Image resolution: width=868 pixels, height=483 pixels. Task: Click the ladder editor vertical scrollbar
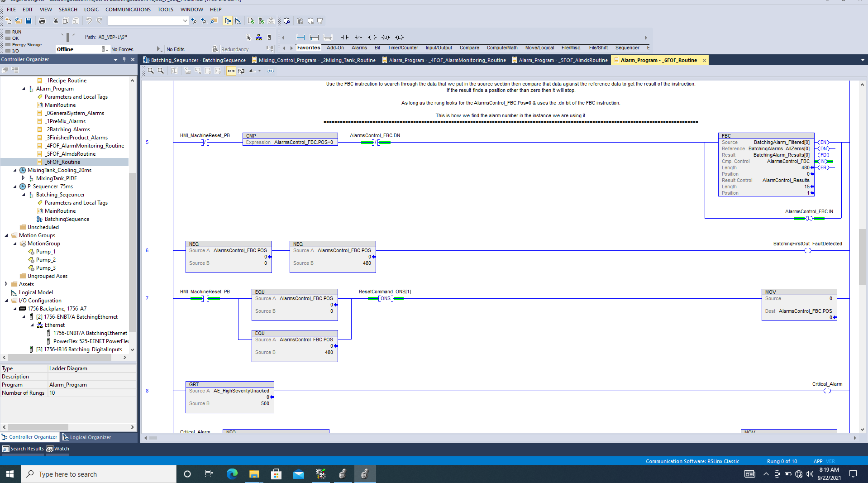coord(863,257)
